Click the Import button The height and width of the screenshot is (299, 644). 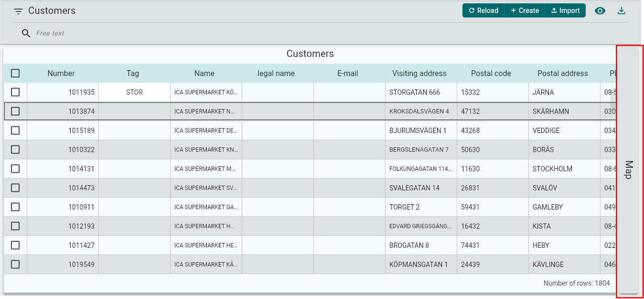point(565,11)
